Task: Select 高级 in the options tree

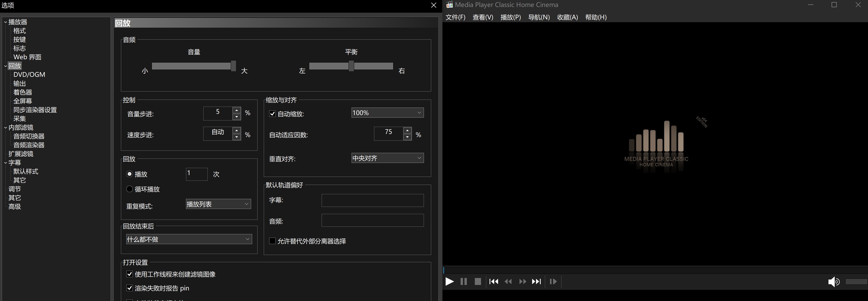Action: point(14,207)
